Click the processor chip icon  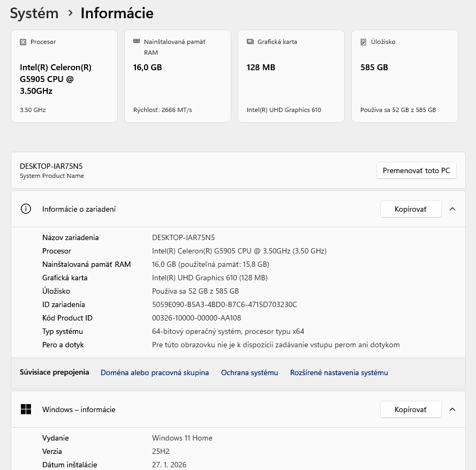(23, 42)
